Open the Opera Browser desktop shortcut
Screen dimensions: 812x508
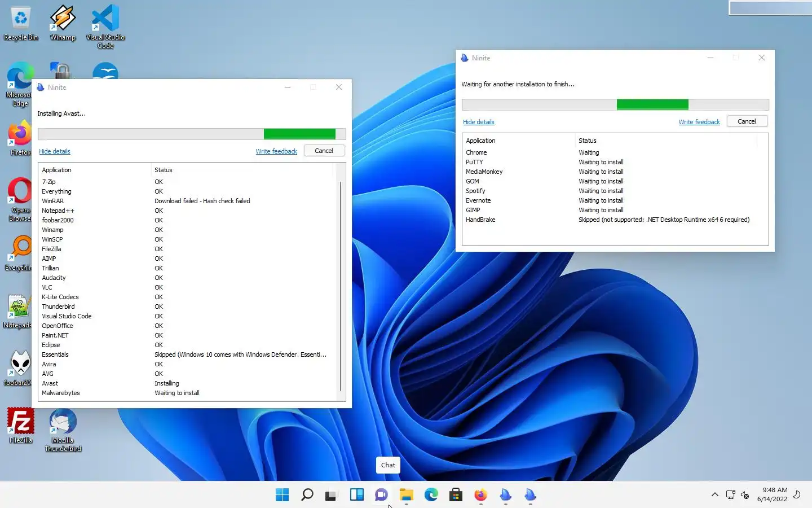pos(20,200)
